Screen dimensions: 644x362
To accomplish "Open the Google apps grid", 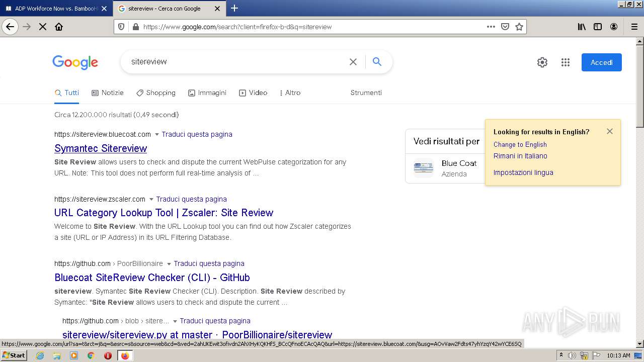I will pyautogui.click(x=566, y=62).
